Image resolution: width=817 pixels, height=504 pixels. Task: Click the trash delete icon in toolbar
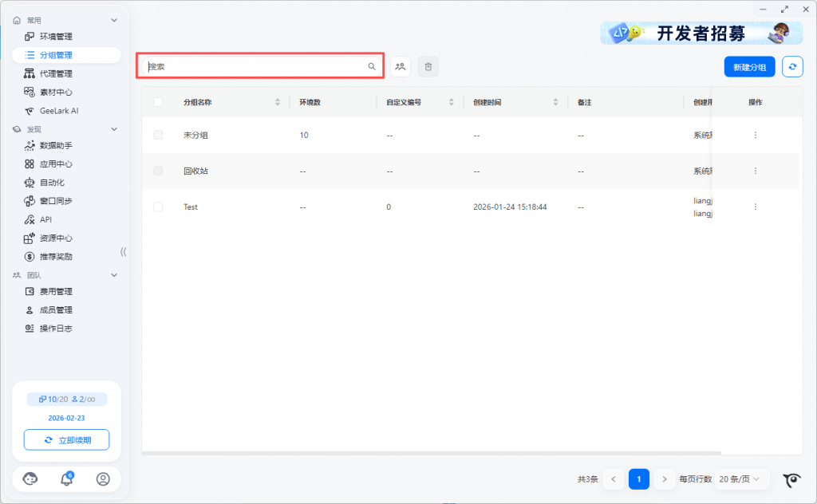click(x=428, y=67)
